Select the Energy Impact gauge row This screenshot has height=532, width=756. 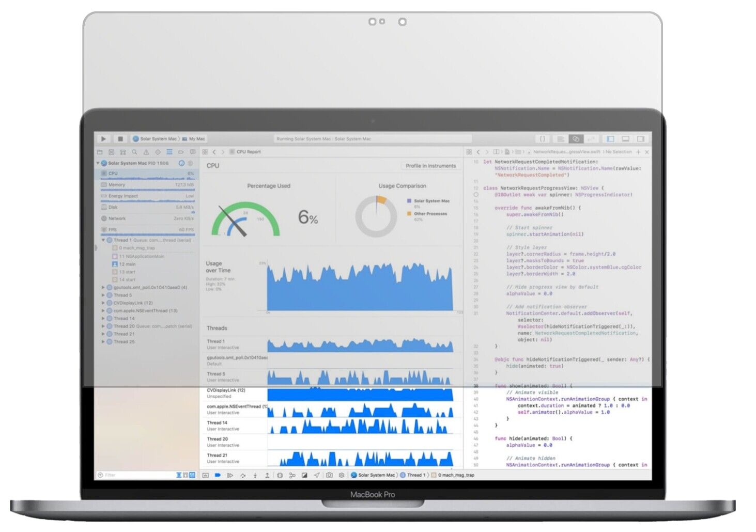[147, 196]
